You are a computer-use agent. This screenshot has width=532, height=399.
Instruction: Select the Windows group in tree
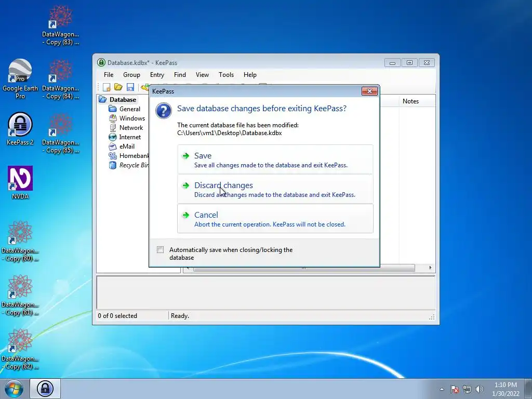127,118
